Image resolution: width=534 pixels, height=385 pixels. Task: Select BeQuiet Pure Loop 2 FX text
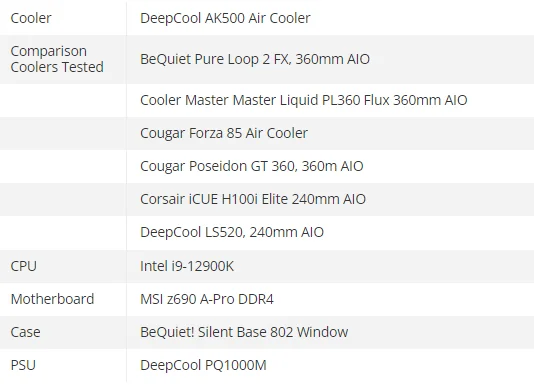click(215, 59)
